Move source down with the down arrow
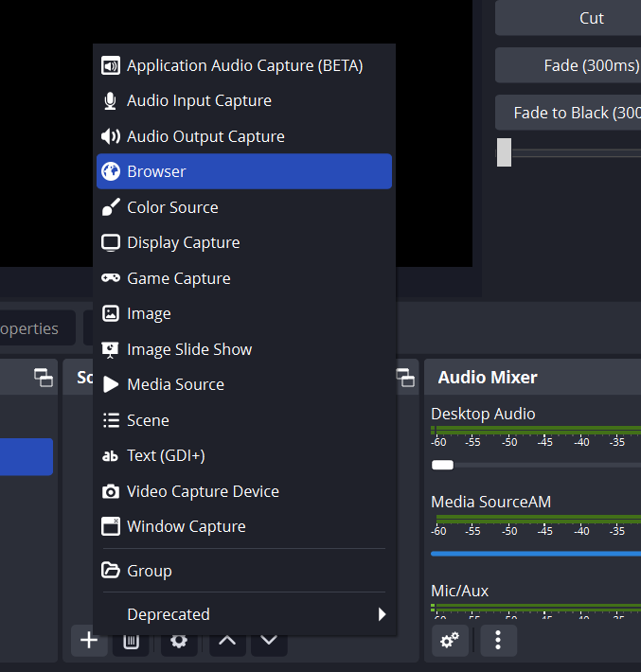This screenshot has width=641, height=672. tap(269, 641)
